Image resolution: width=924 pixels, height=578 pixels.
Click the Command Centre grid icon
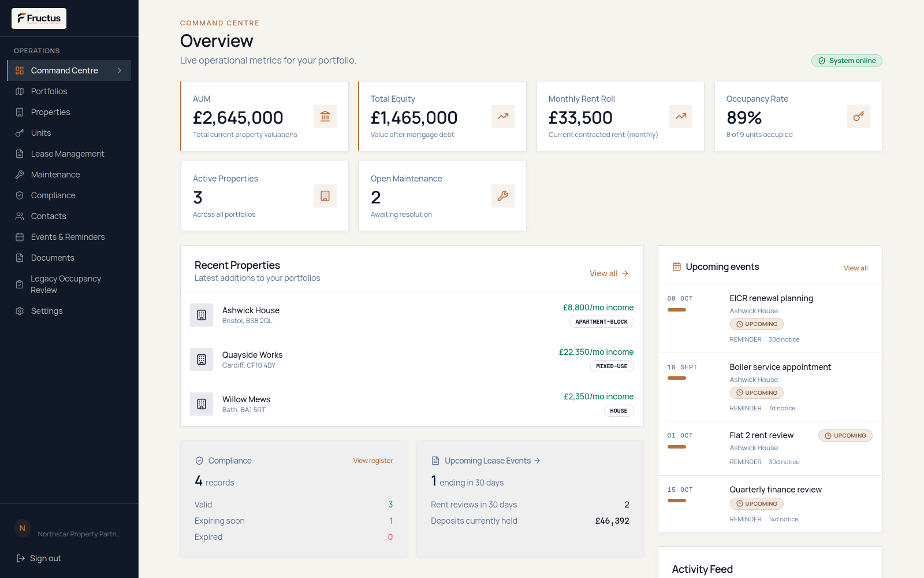coord(20,71)
